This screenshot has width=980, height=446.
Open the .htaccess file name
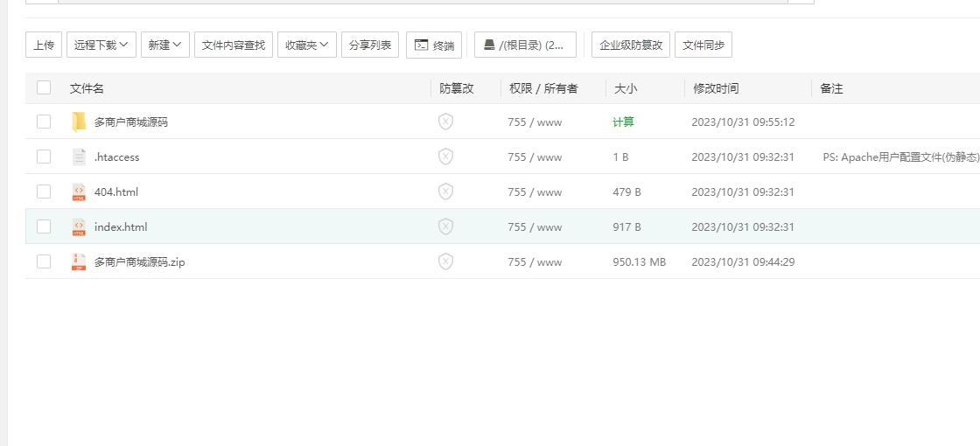tap(117, 157)
